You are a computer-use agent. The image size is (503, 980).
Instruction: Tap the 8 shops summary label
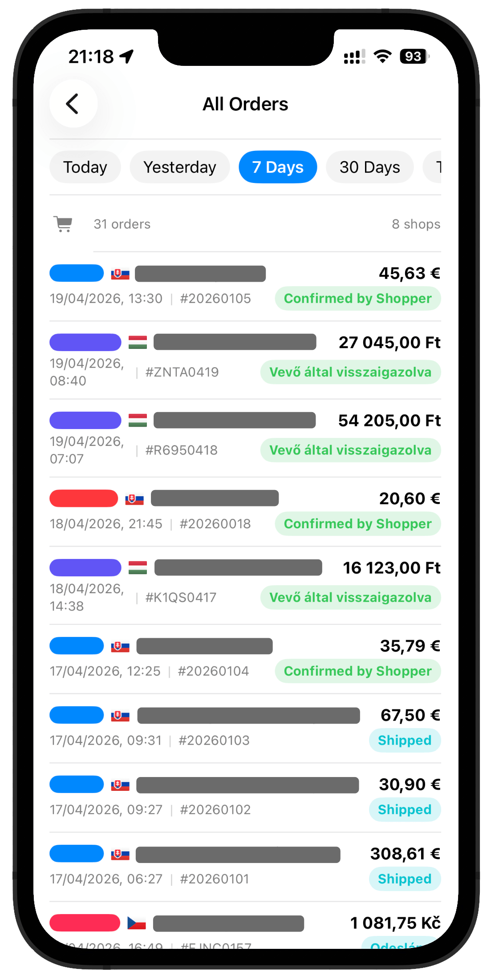416,224
